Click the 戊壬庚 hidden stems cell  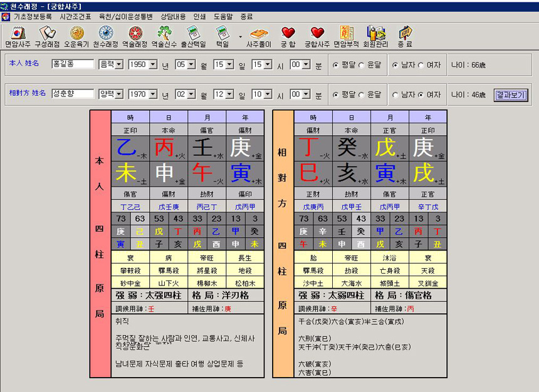pos(169,207)
